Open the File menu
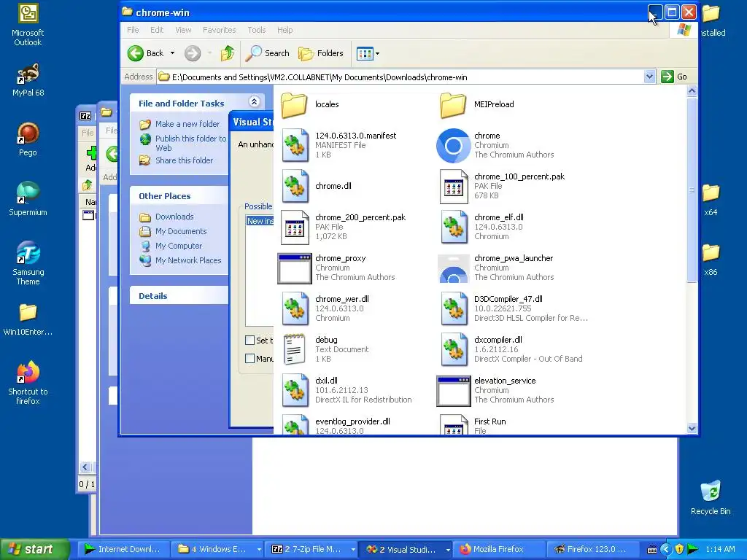 tap(133, 30)
